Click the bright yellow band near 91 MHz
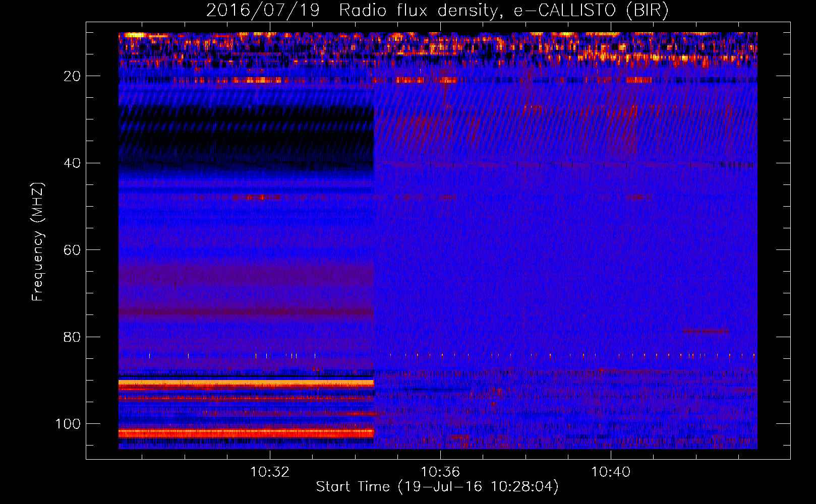816x504 pixels. pos(246,383)
